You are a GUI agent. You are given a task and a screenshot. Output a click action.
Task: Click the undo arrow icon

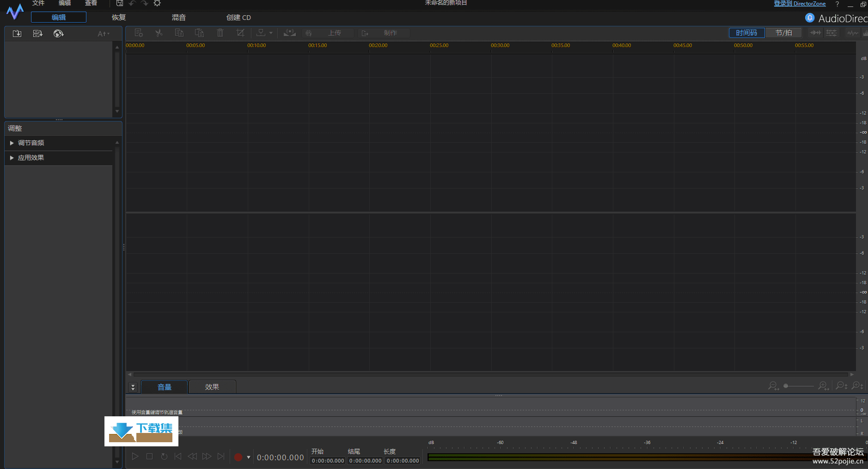click(132, 3)
